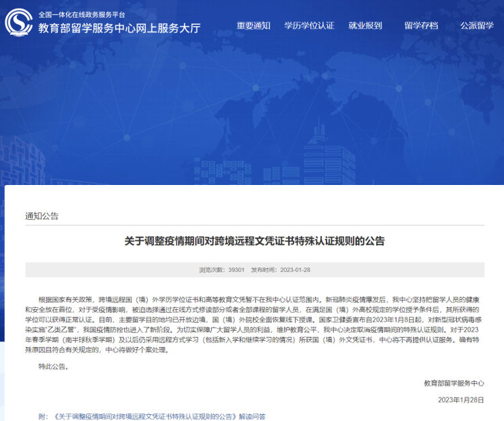Open the attached 解读问答 link
The width and height of the screenshot is (504, 421).
click(160, 416)
